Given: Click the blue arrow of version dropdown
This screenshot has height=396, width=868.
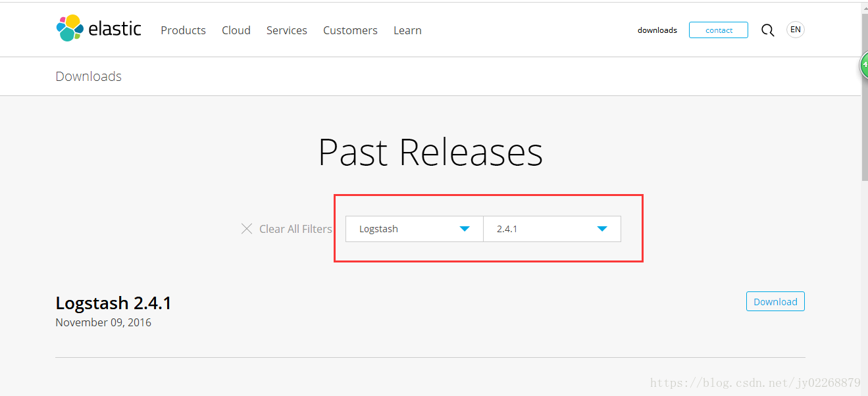Looking at the screenshot, I should pos(601,229).
